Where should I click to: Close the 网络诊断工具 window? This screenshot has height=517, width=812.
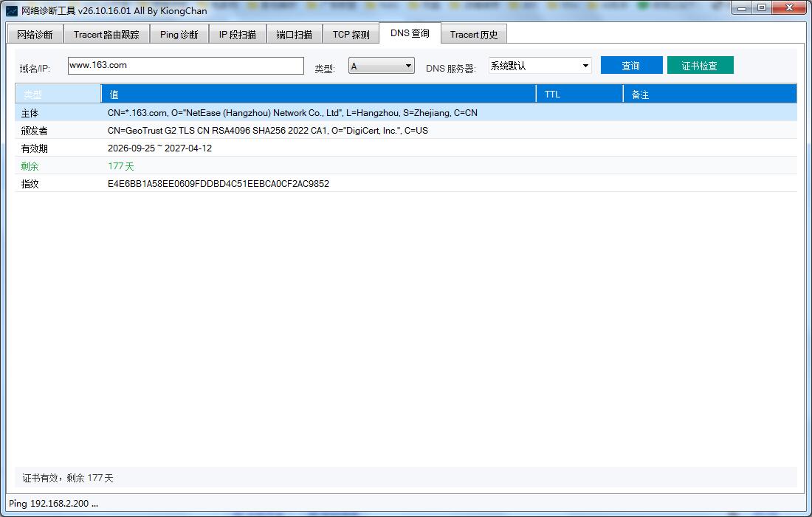[x=790, y=8]
